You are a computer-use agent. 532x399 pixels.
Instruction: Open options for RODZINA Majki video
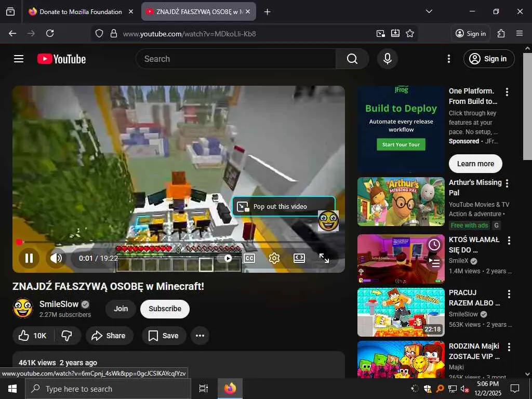click(509, 347)
